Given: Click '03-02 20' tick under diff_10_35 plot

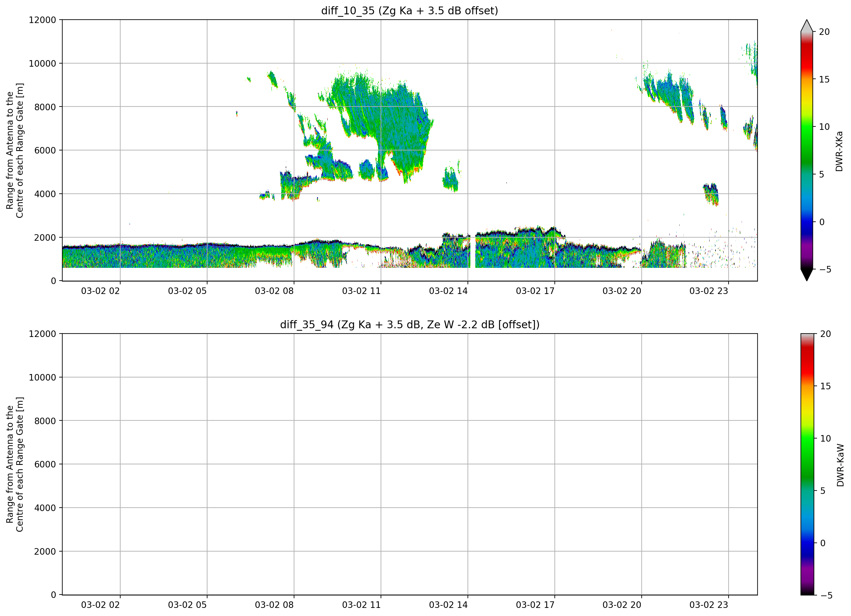Looking at the screenshot, I should (x=622, y=291).
